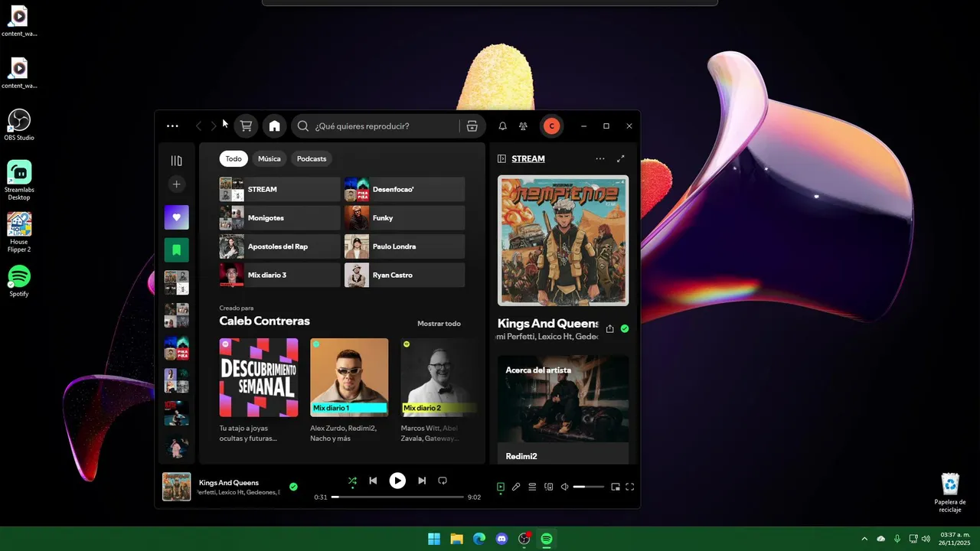
Task: Open the Funky tile
Action: click(404, 218)
